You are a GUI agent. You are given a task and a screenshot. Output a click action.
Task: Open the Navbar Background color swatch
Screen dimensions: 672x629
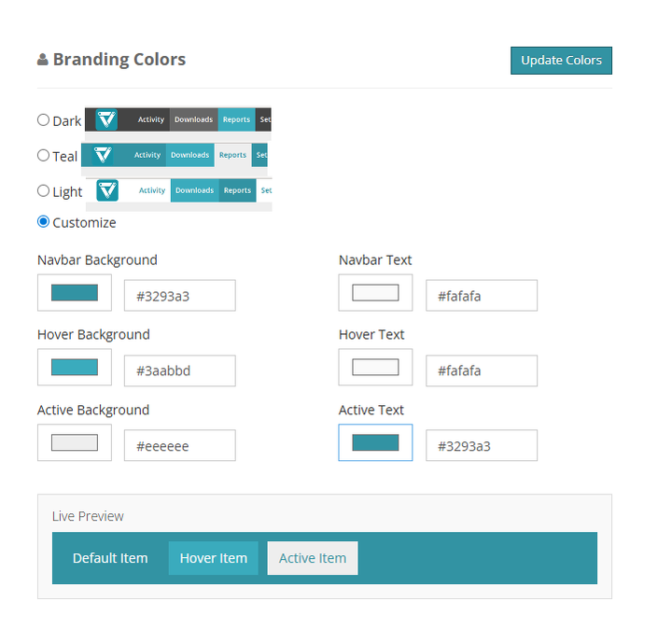pos(75,293)
